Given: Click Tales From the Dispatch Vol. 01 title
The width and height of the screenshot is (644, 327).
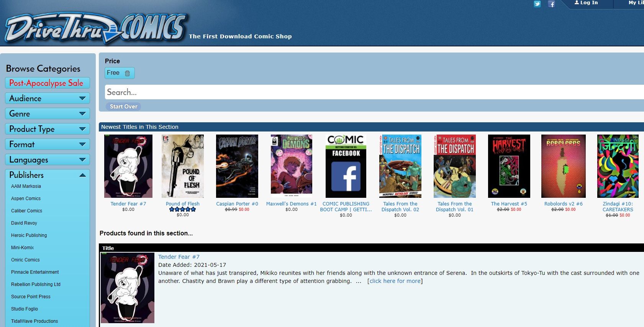Looking at the screenshot, I should tap(455, 207).
